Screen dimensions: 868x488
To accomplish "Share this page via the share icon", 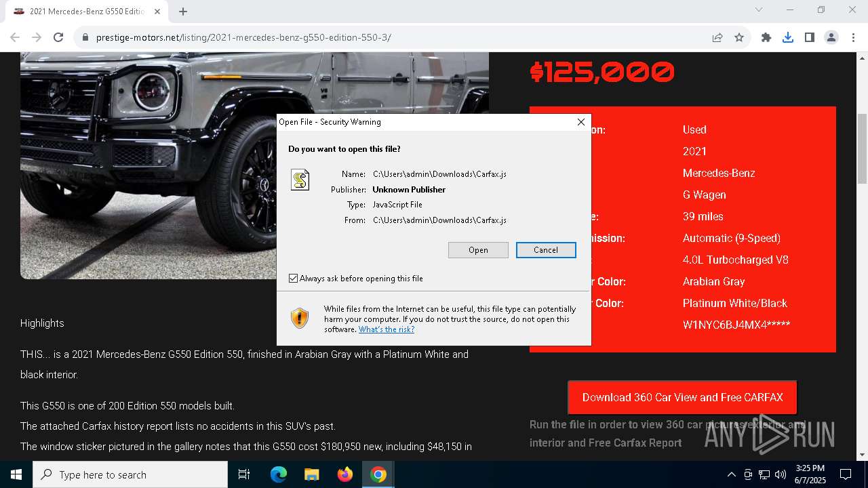I will [x=717, y=37].
